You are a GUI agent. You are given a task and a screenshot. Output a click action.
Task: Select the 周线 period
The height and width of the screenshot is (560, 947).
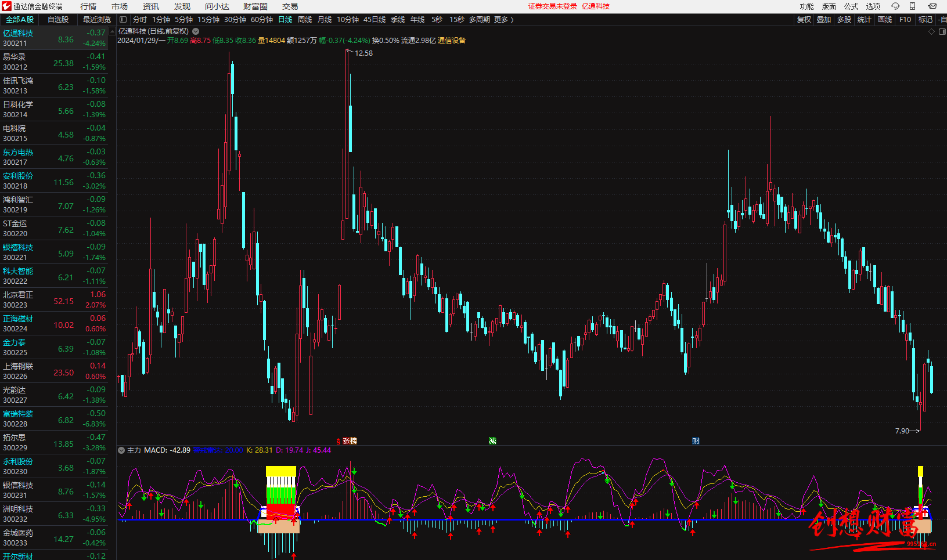pos(305,20)
